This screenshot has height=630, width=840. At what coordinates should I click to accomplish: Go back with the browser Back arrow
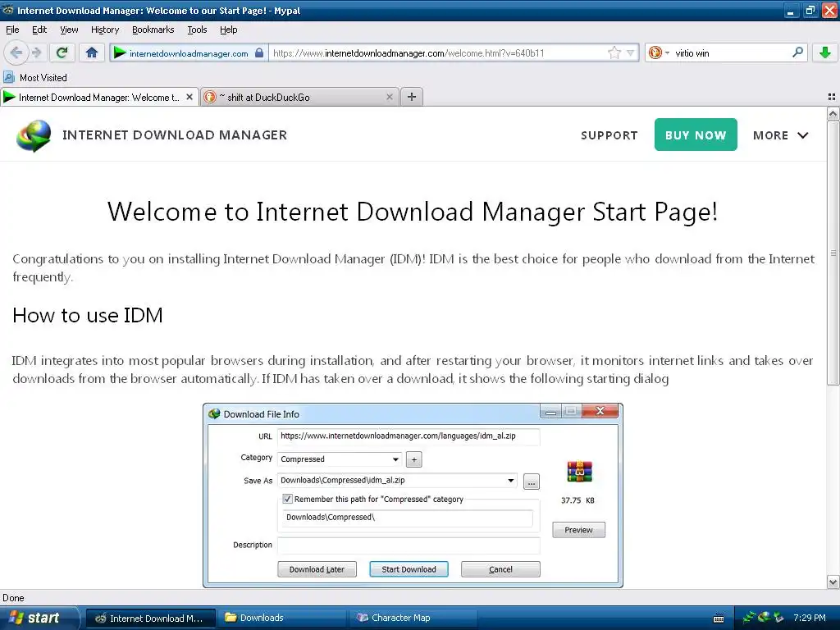tap(16, 52)
